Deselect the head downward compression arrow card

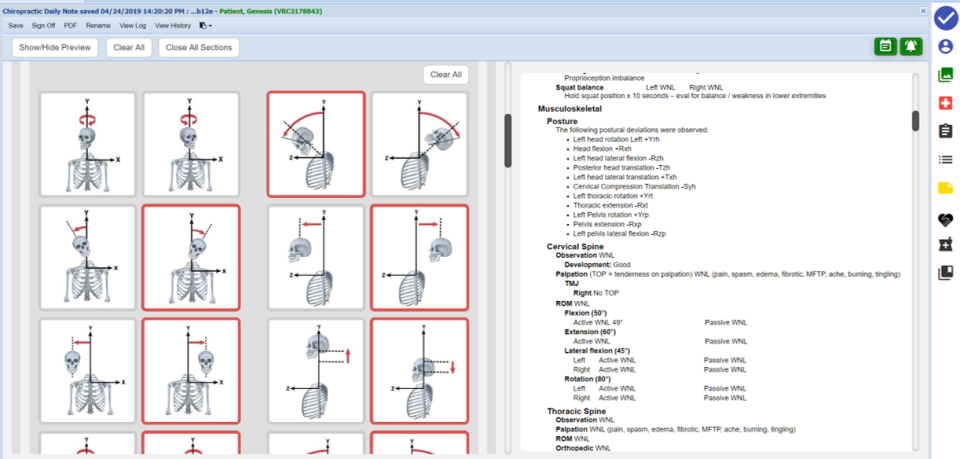click(x=420, y=371)
